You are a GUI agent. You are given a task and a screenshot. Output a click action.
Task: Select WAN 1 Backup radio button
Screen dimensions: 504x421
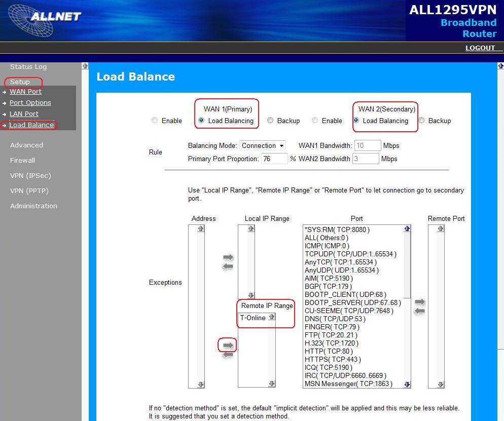pos(270,120)
